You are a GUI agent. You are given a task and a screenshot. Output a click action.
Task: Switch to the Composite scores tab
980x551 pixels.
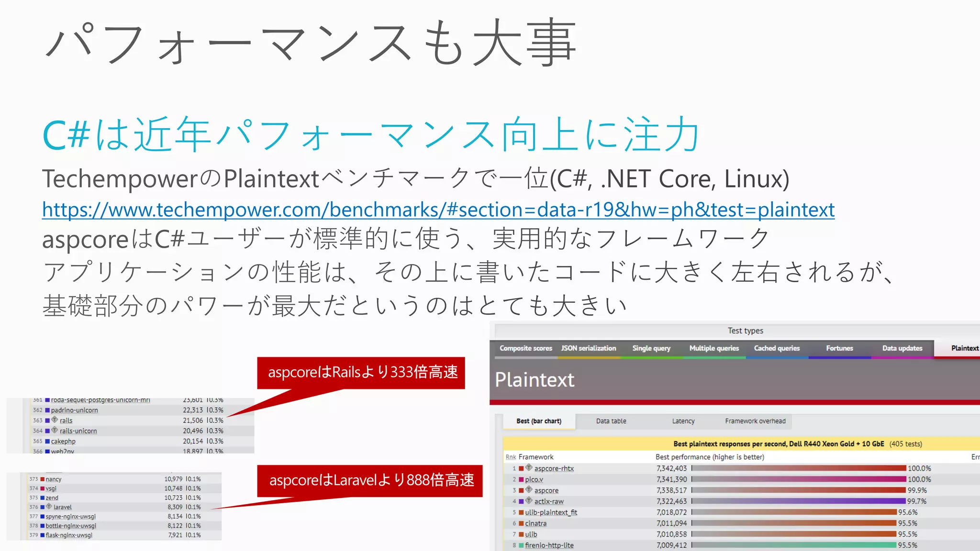(525, 348)
